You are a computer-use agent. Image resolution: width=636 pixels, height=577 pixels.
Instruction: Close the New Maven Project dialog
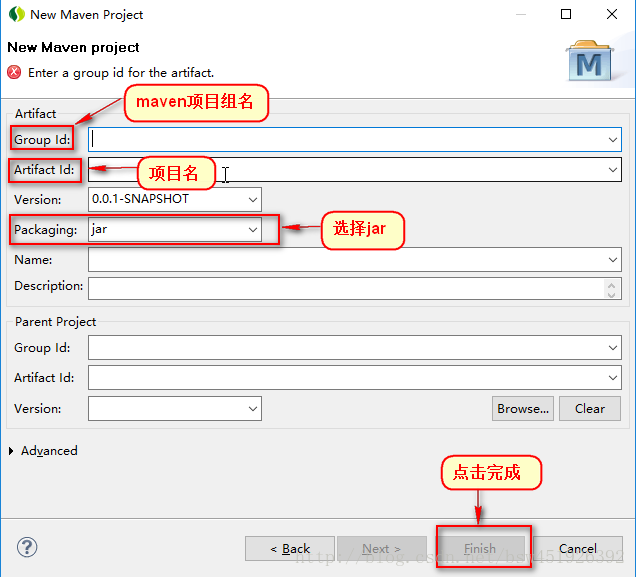pyautogui.click(x=612, y=15)
